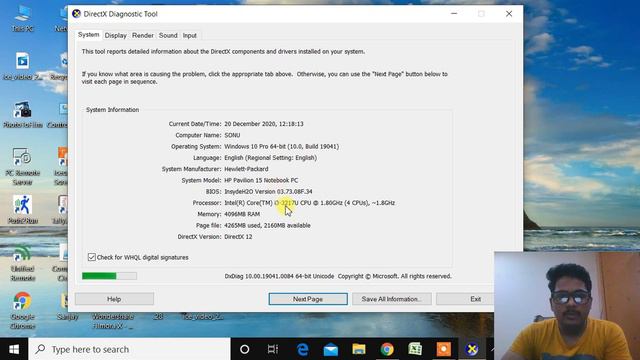This screenshot has height=360, width=640.
Task: Click the Hewlett-Packard manufacturer value
Action: [x=246, y=169]
